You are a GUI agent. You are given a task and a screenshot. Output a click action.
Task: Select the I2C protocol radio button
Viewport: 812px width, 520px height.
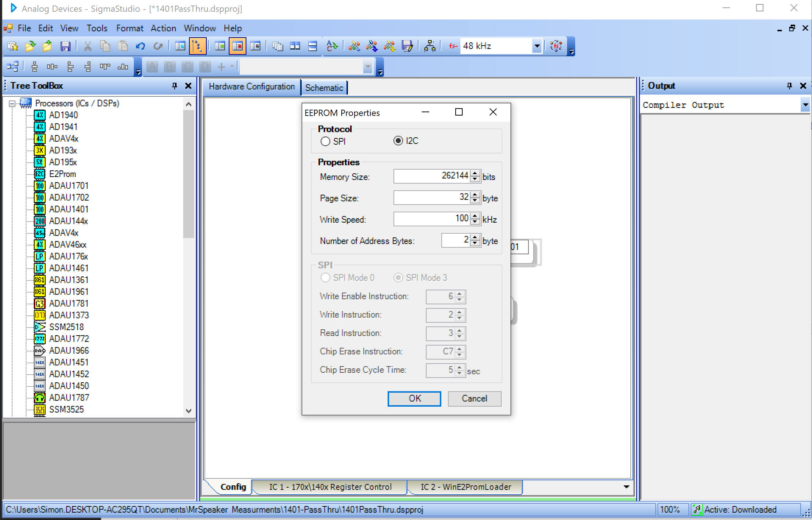pos(398,141)
